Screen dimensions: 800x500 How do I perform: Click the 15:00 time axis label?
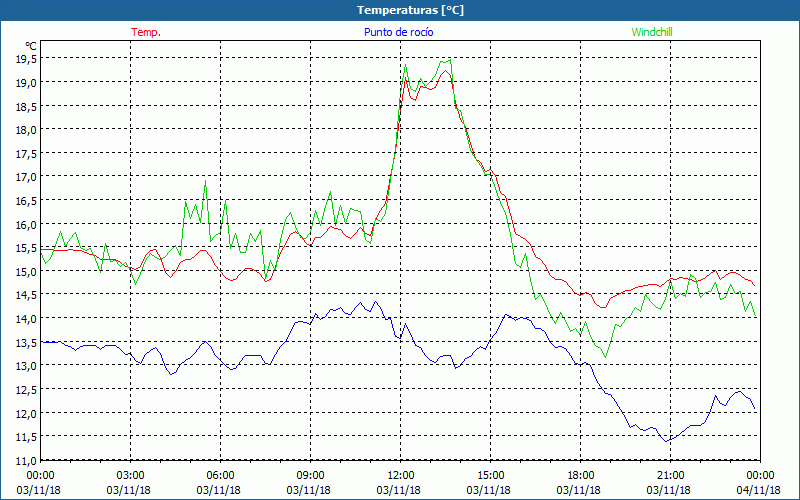coord(490,475)
